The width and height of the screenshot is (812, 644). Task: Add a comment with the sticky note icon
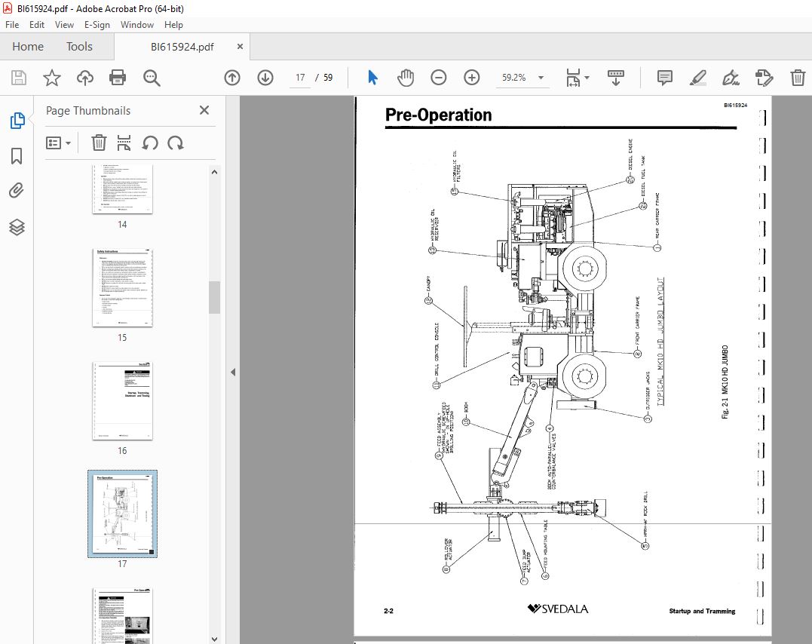[664, 78]
